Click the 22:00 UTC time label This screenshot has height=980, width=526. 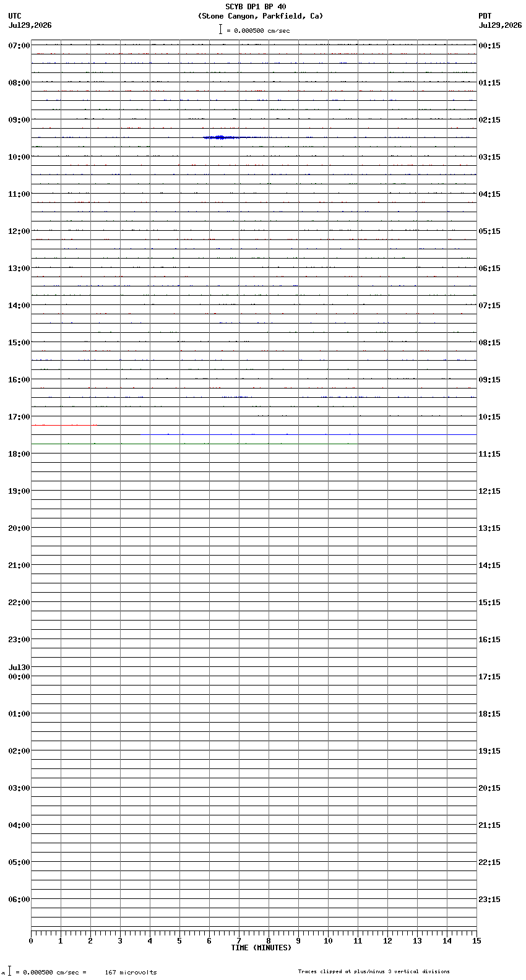point(19,603)
